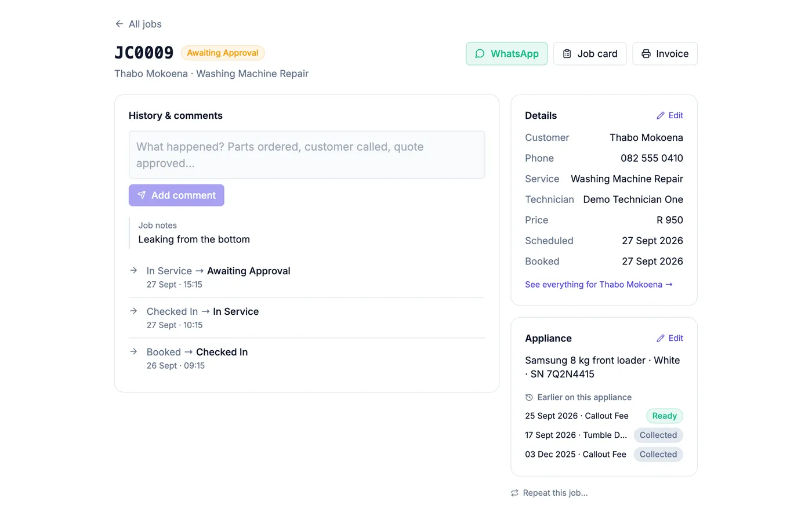Viewport: 812px width, 505px height.
Task: Click the price value R 950
Action: pyautogui.click(x=670, y=220)
